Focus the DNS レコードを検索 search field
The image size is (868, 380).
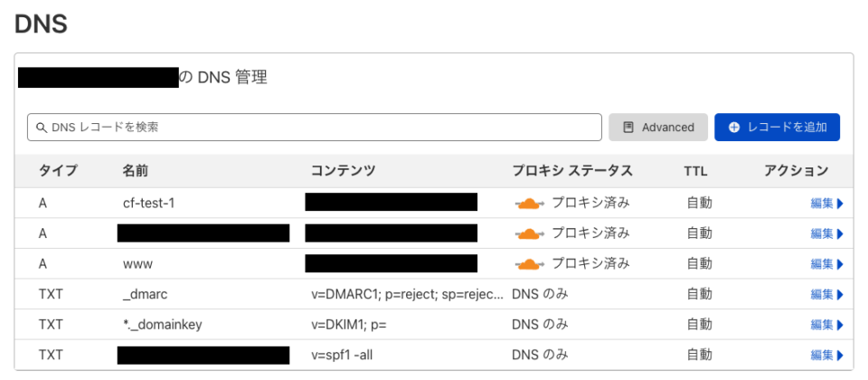pos(316,128)
